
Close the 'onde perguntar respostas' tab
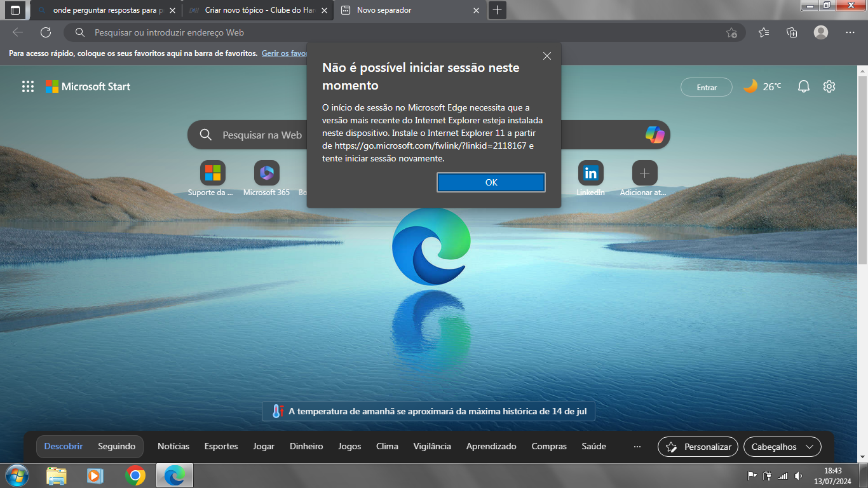pos(173,10)
